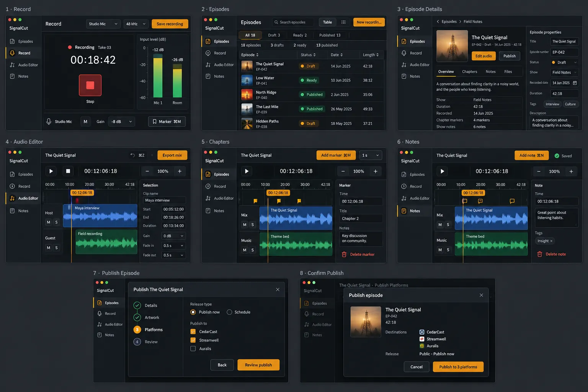
Task: Click trash icon beside Delete marker
Action: click(x=344, y=254)
